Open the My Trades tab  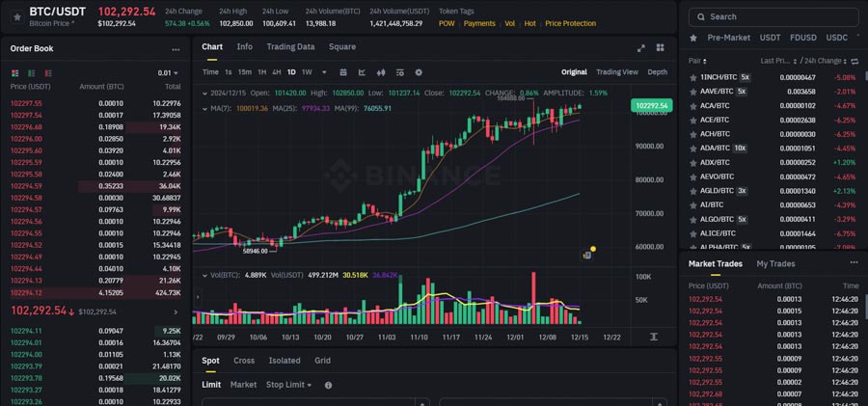pos(775,263)
